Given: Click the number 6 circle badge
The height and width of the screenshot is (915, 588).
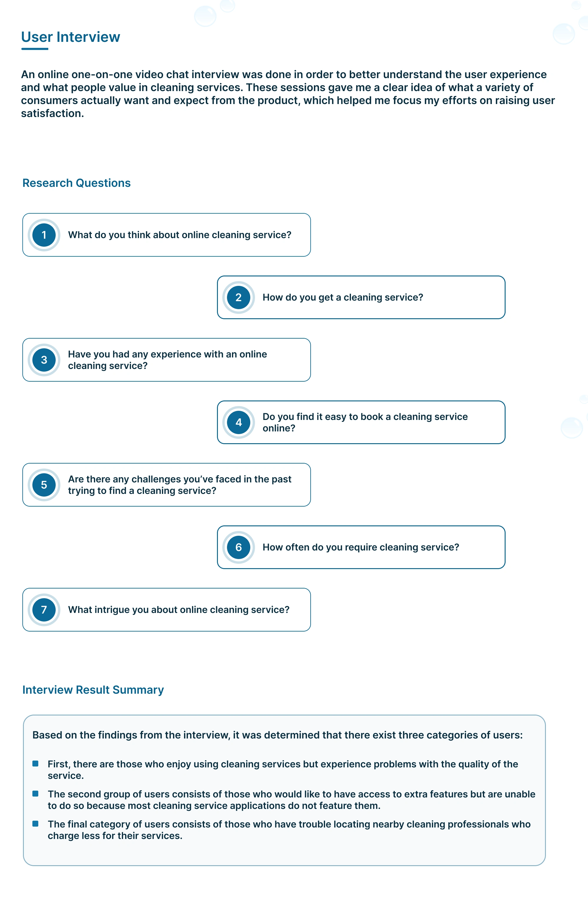Looking at the screenshot, I should 238,547.
